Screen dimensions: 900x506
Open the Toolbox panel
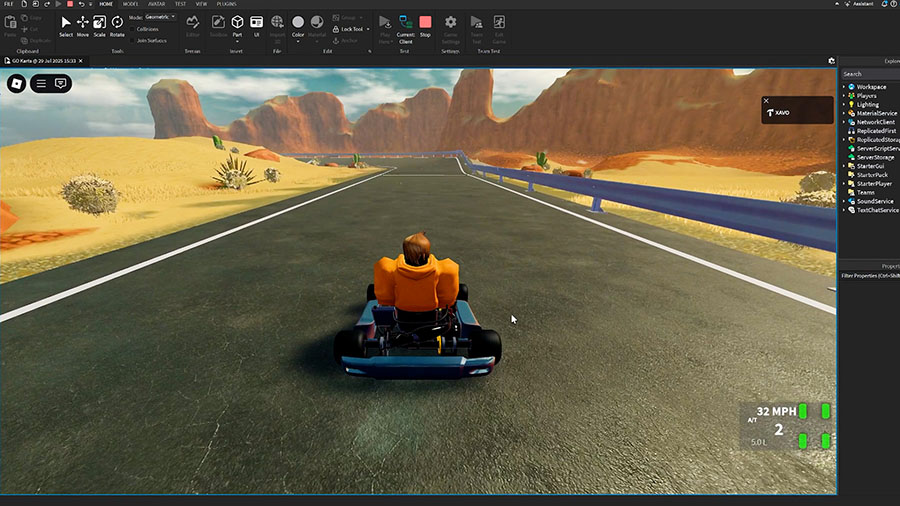(x=218, y=26)
